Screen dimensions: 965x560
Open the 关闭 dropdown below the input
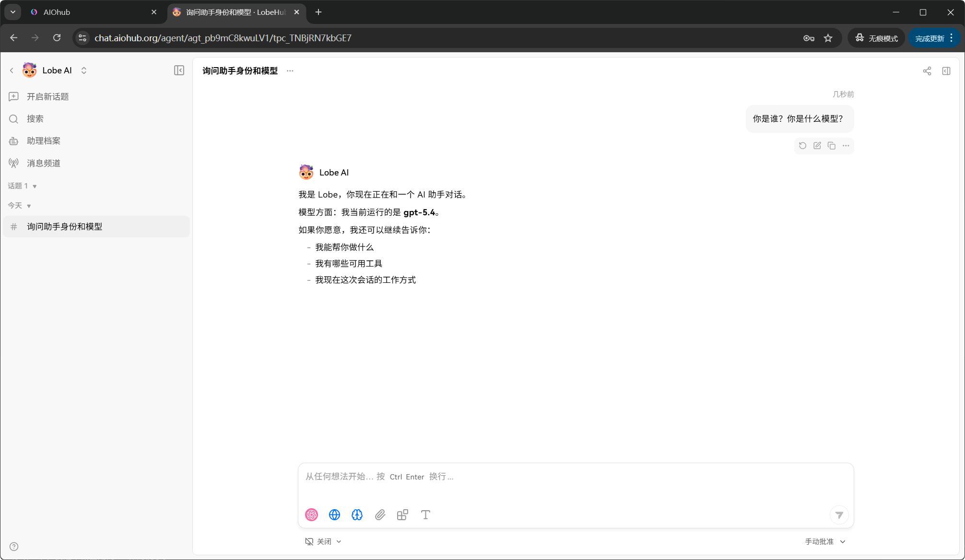[x=323, y=541]
